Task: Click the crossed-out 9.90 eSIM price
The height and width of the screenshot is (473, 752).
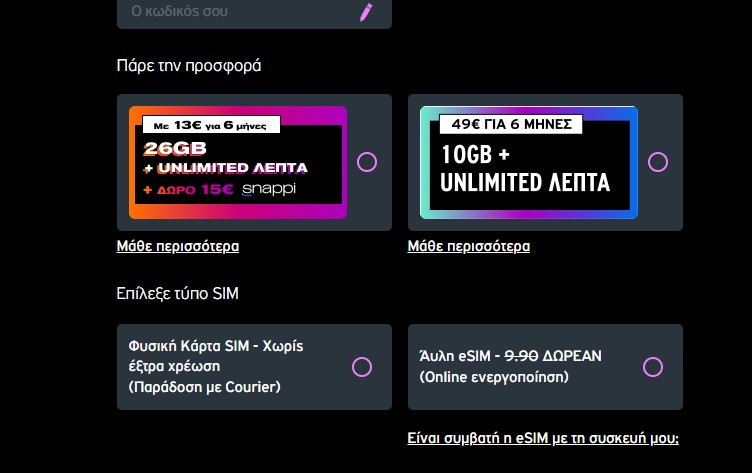Action: (522, 355)
